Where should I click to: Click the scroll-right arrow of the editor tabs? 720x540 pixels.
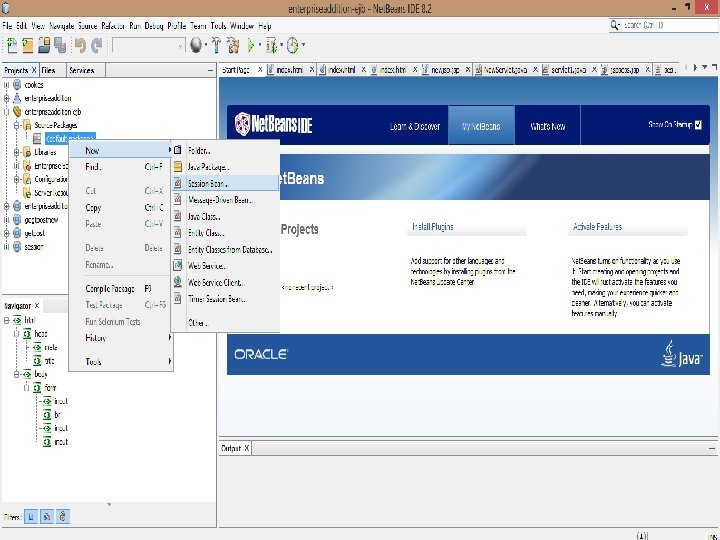(x=695, y=67)
